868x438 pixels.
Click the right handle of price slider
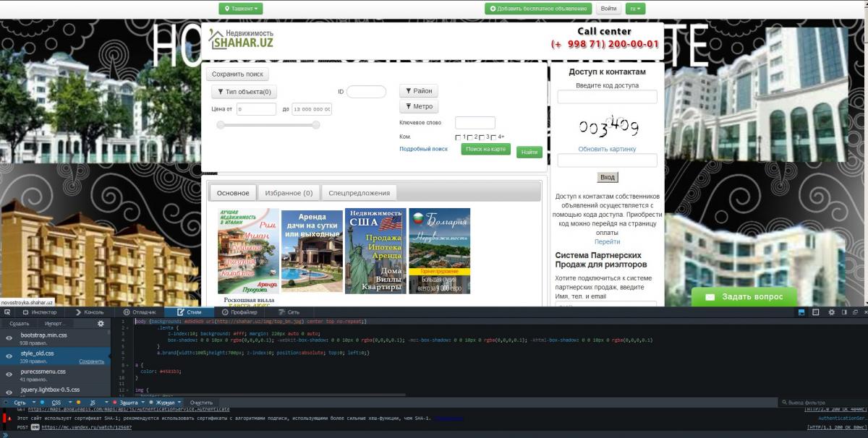[315, 125]
